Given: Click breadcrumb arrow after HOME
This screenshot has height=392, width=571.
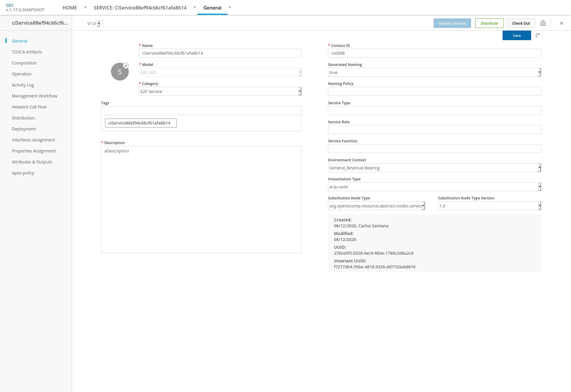Looking at the screenshot, I should (x=85, y=7).
